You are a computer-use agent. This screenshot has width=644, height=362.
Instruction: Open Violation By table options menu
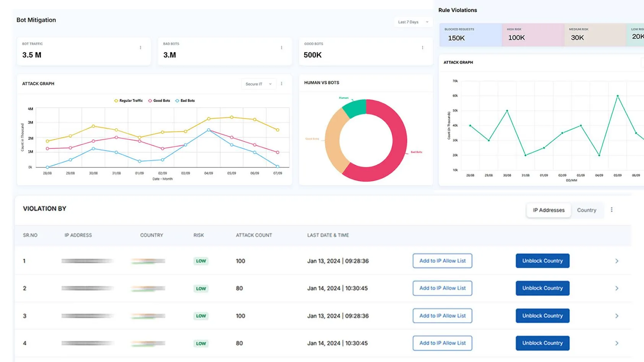612,210
